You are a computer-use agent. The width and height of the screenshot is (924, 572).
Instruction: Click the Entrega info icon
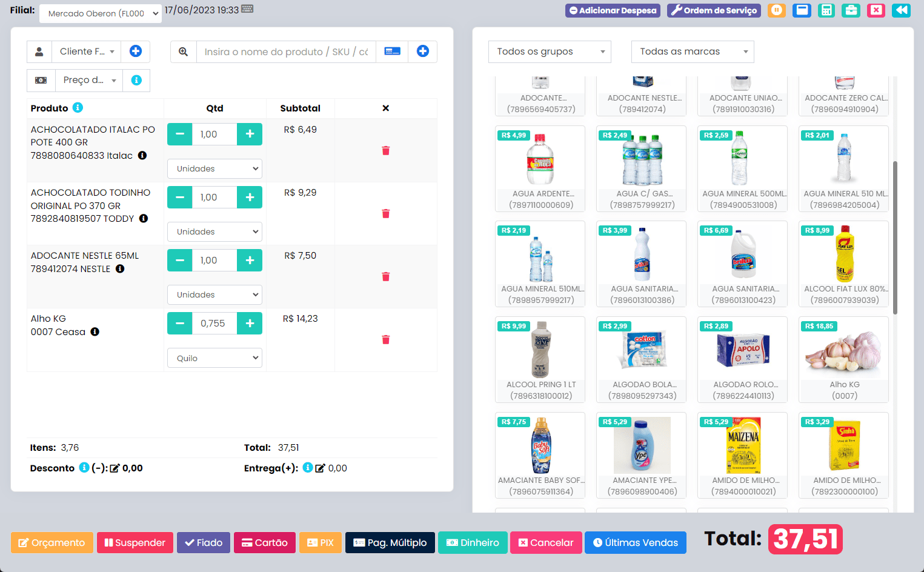click(308, 467)
